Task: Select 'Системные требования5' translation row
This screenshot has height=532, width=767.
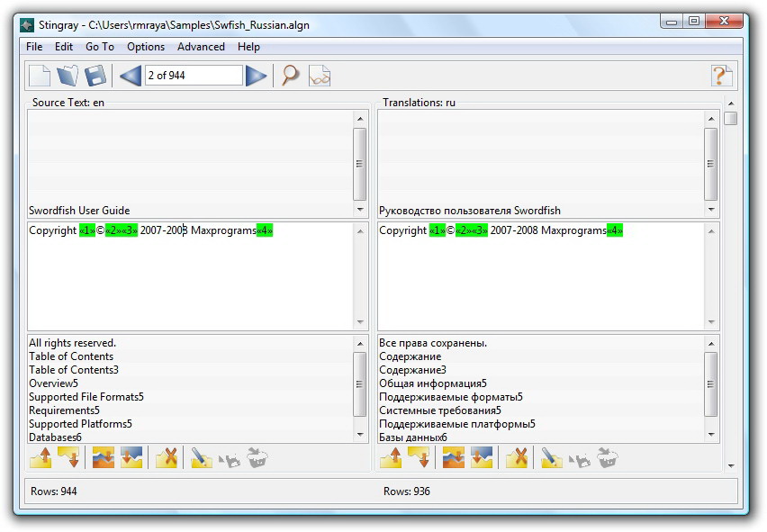Action: click(540, 410)
